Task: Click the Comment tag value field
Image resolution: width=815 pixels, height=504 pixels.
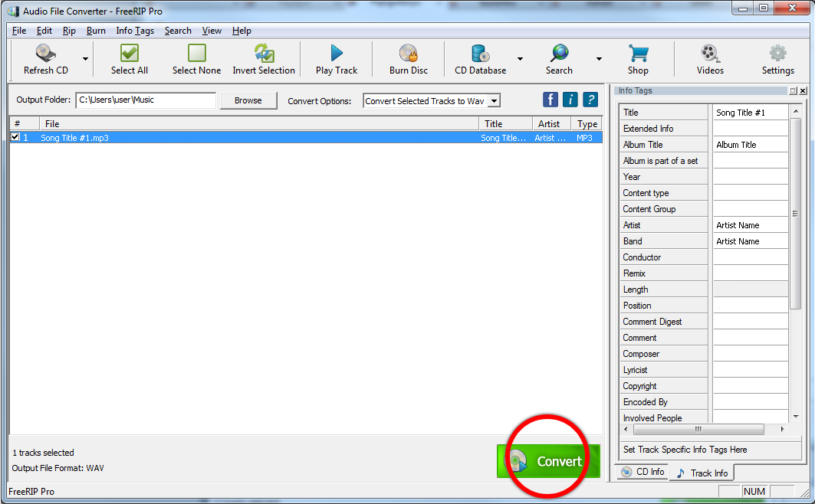Action: click(x=751, y=337)
